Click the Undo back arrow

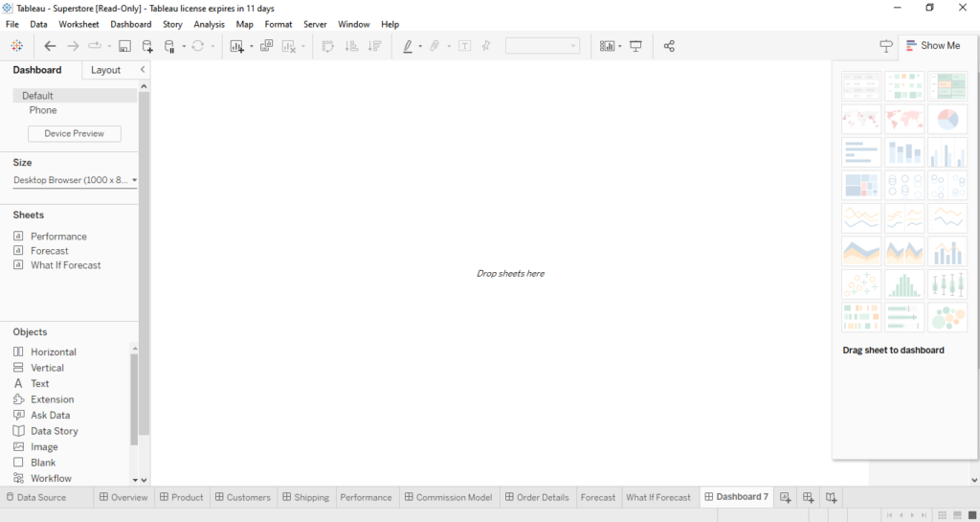[x=51, y=46]
